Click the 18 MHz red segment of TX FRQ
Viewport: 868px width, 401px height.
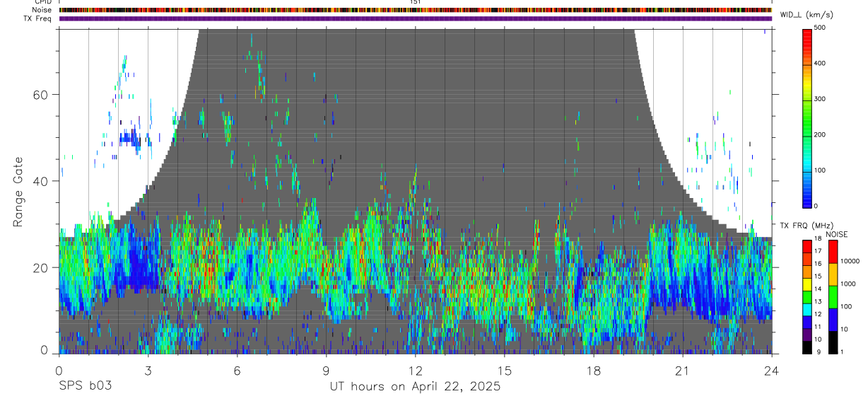807,244
